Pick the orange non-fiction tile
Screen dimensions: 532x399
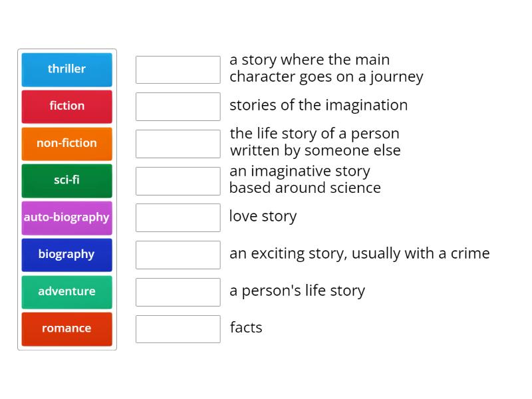[66, 144]
